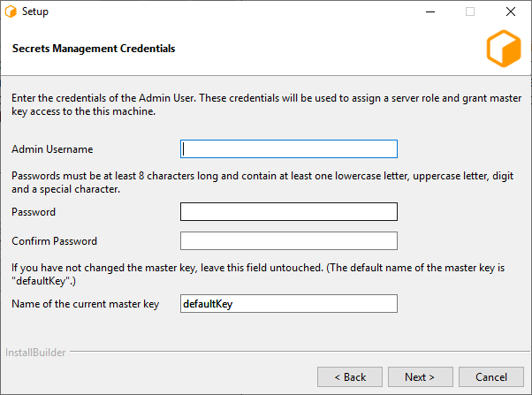This screenshot has width=532, height=395.
Task: Click the Admin Username input field
Action: coord(289,149)
